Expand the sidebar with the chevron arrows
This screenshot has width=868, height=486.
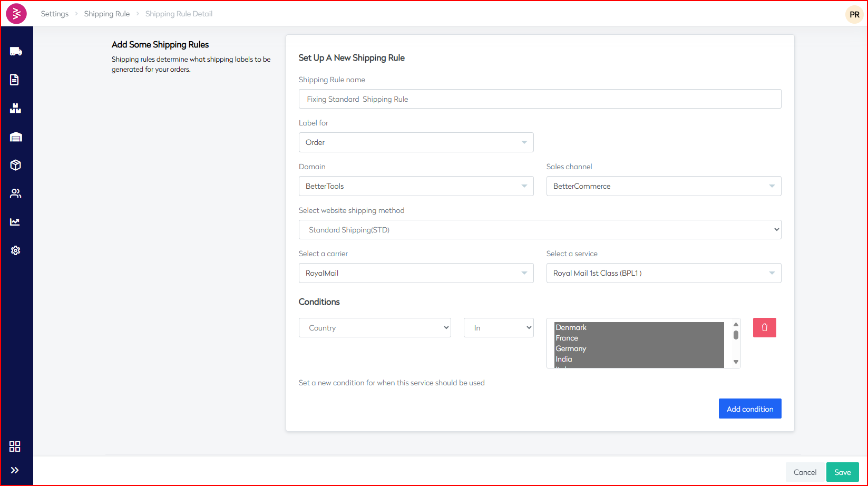[15, 470]
